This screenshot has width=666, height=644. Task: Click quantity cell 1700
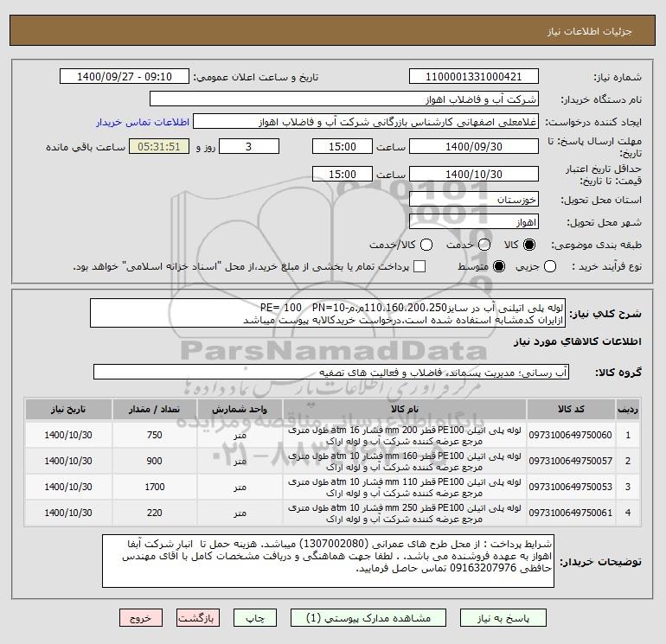155,487
